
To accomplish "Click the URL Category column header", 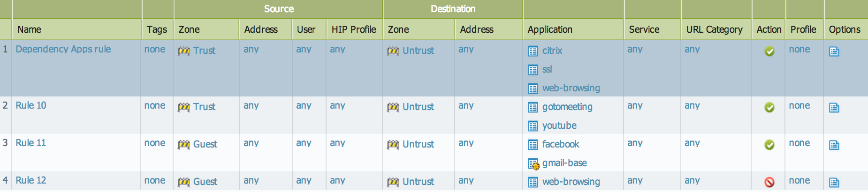I will point(714,30).
